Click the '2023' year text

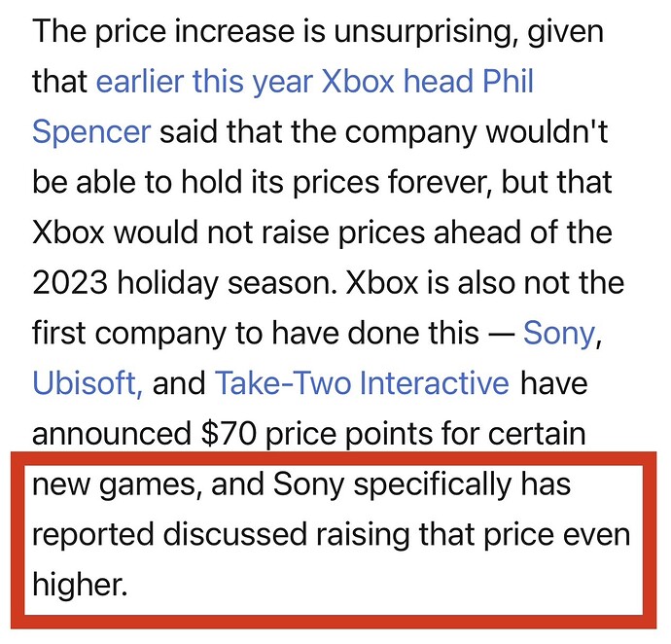(x=70, y=283)
